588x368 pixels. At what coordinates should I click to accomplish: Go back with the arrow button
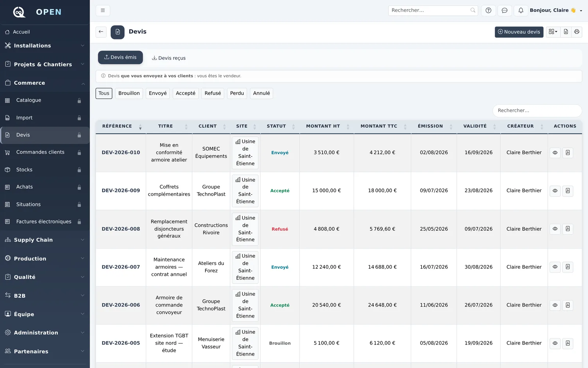tap(101, 32)
